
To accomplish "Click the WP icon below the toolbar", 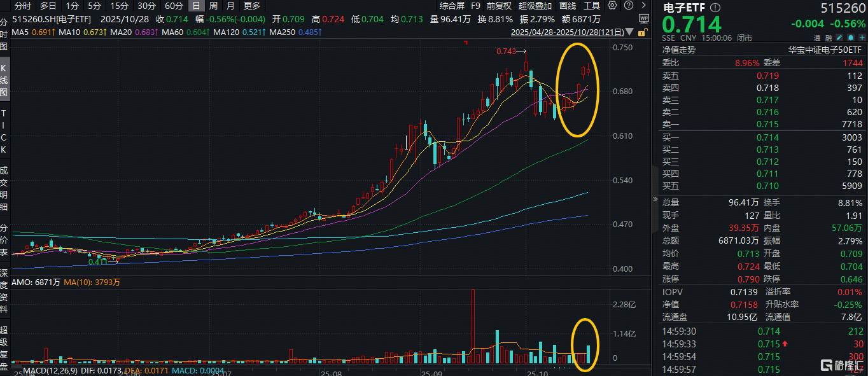I will pyautogui.click(x=643, y=18).
